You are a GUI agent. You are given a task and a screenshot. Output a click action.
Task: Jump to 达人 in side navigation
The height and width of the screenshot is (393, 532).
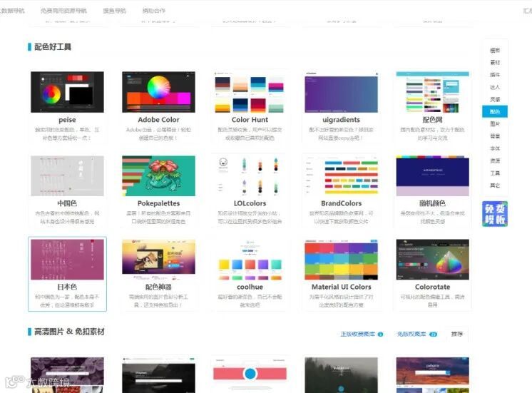pos(495,87)
